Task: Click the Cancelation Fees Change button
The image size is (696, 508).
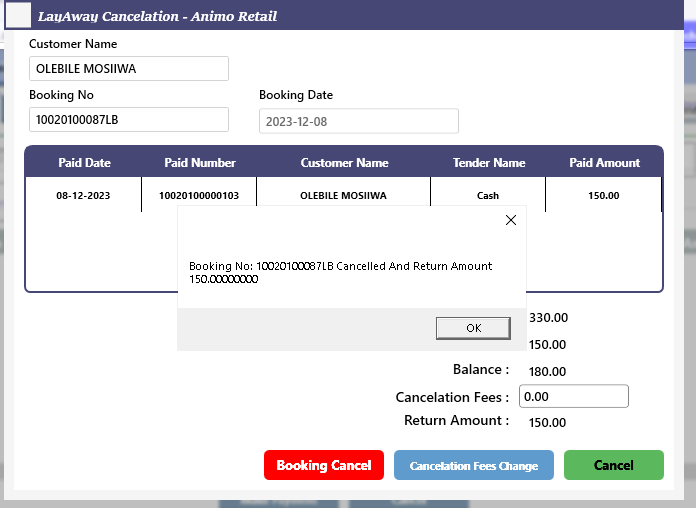Action: pos(473,465)
